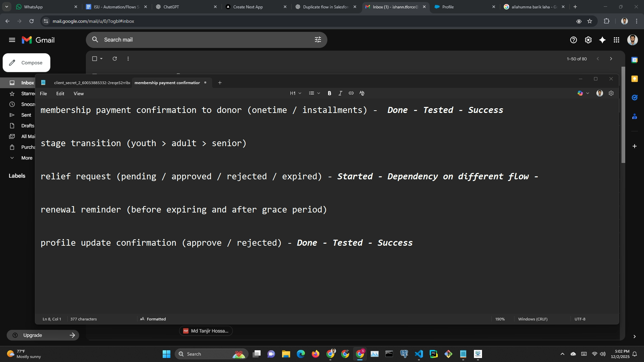The height and width of the screenshot is (362, 644).
Task: Toggle italic formatting in Notepad toolbar
Action: (340, 94)
